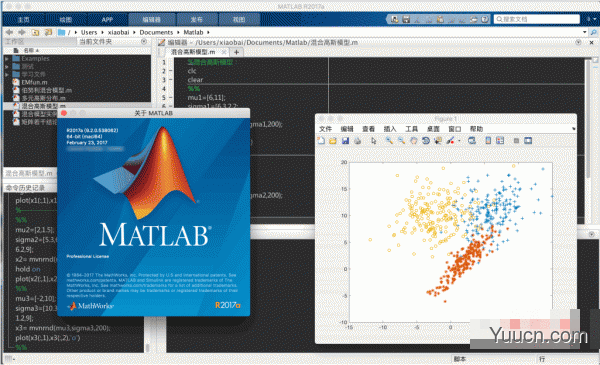Switch to the 绘图 ribbon tab

pos(65,20)
